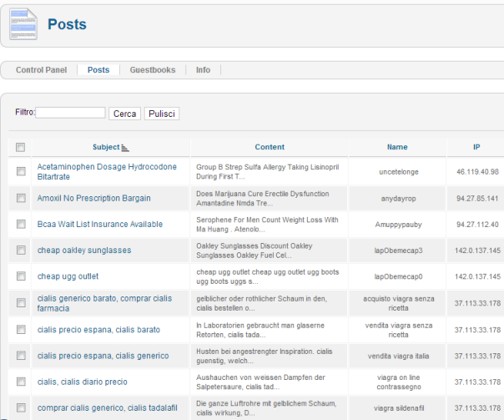Open post cialis generico barato, comprar cialis farmacia
504x420 pixels.
pyautogui.click(x=104, y=303)
